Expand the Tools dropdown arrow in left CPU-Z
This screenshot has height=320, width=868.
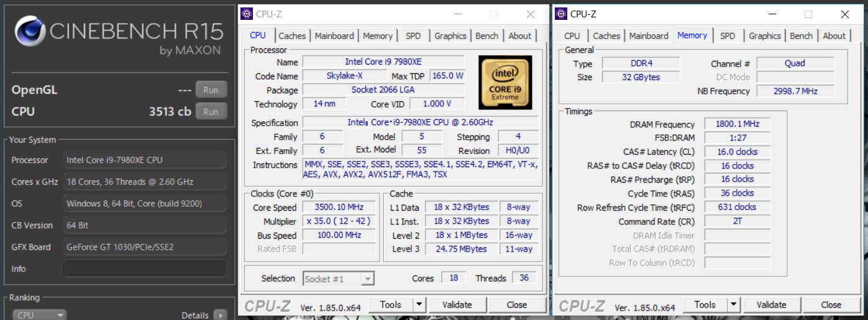(x=419, y=304)
